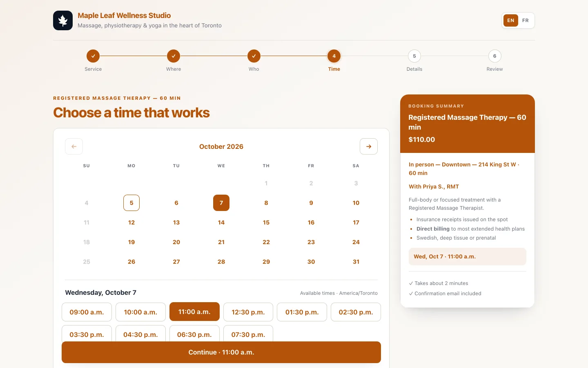Switch language to French (FR)
Image resolution: width=588 pixels, height=368 pixels.
point(526,20)
